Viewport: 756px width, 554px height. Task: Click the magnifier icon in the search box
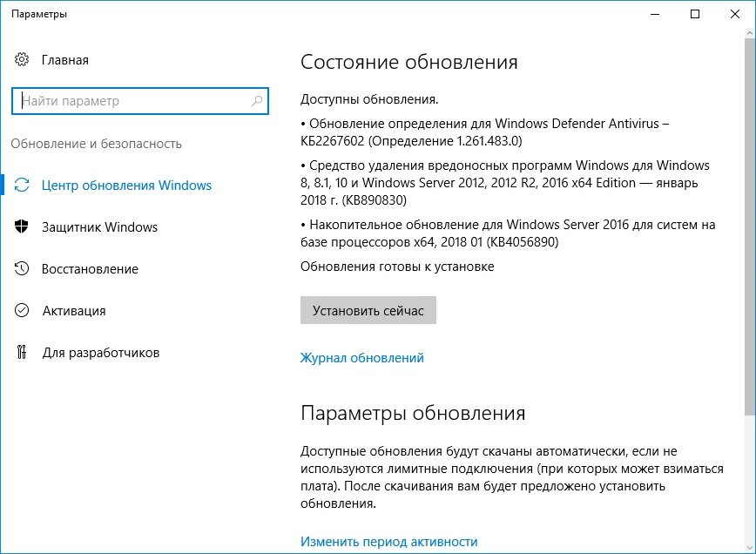[256, 101]
